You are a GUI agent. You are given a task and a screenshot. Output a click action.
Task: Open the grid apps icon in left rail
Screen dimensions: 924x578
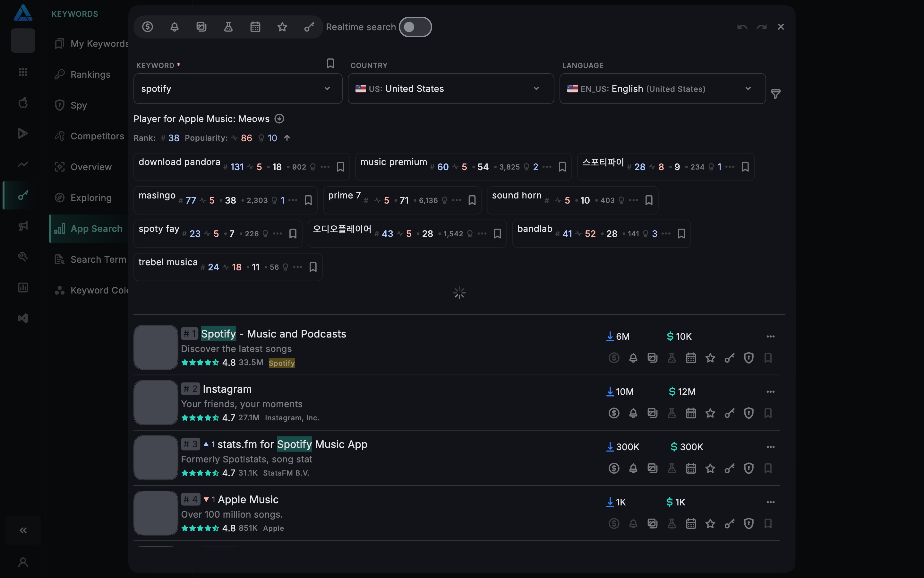click(23, 72)
